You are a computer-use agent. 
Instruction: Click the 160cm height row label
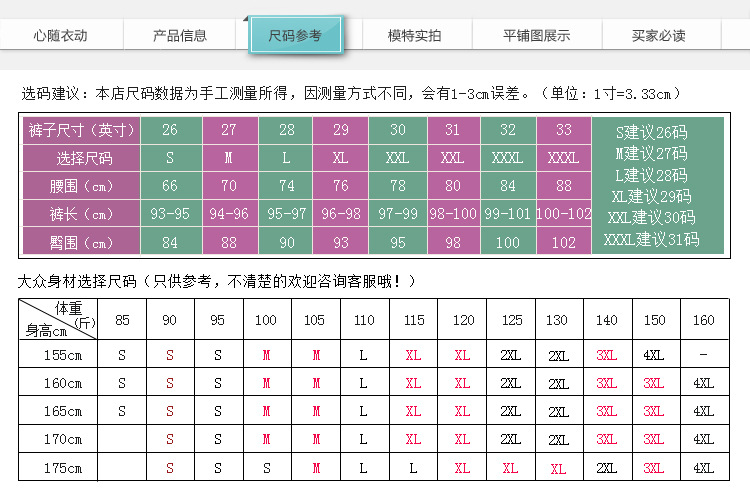click(63, 383)
